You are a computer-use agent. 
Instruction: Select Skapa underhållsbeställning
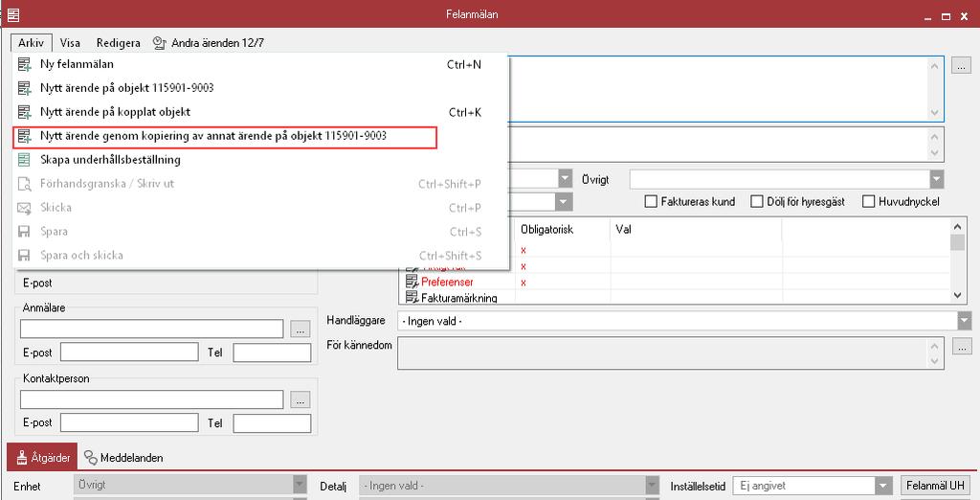pos(260,160)
